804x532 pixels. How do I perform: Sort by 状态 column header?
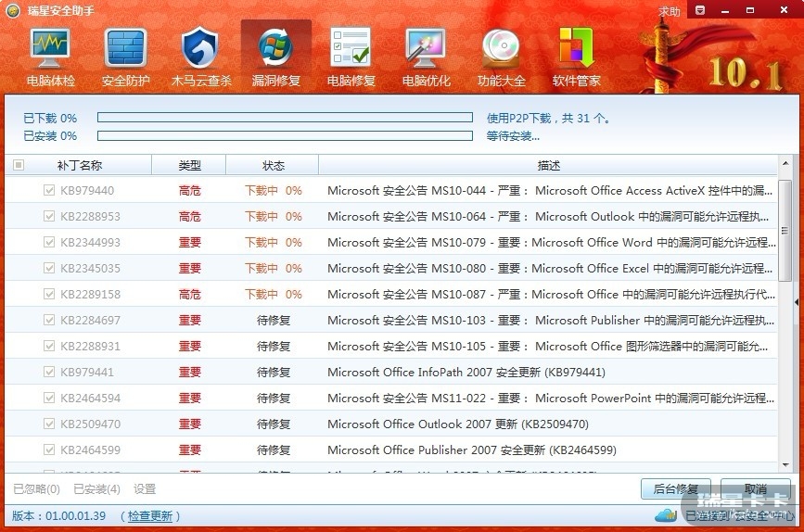coord(273,165)
